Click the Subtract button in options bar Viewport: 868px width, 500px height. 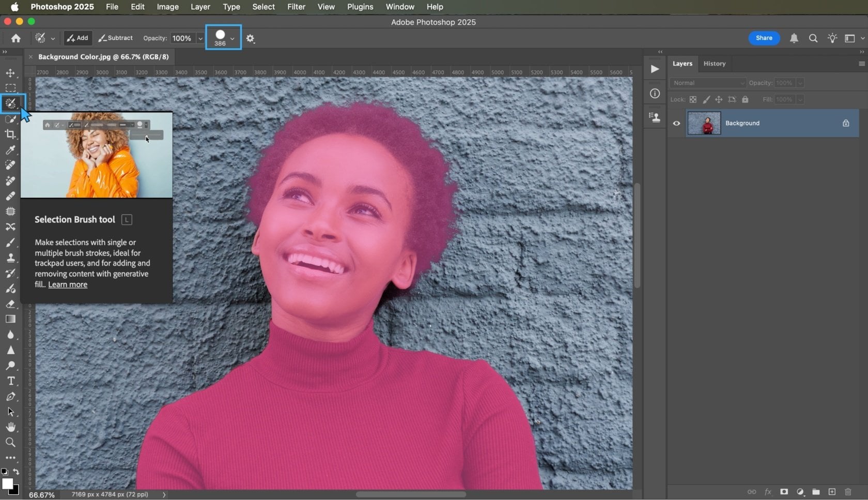pos(115,38)
